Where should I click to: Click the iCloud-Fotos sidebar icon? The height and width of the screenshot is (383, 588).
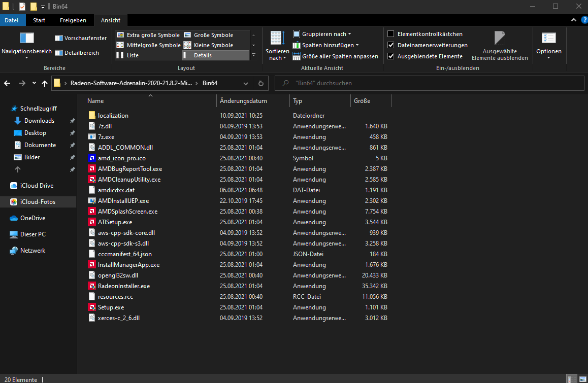tap(14, 201)
